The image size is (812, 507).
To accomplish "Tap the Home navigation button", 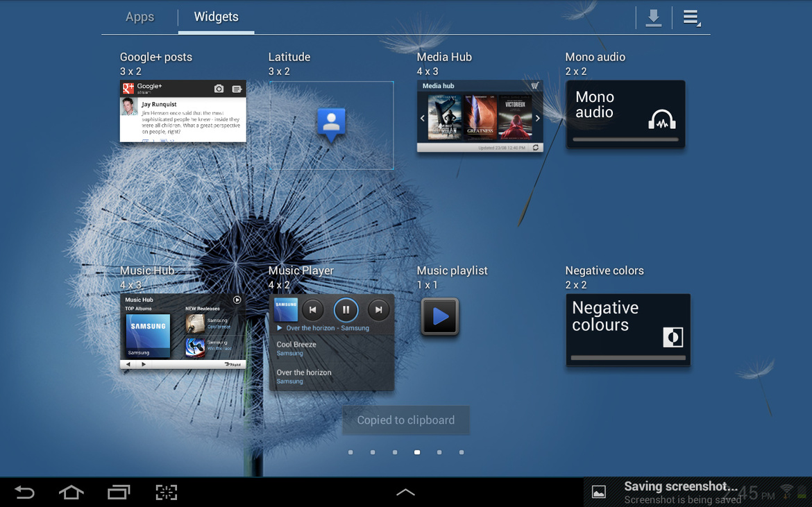I will [71, 492].
